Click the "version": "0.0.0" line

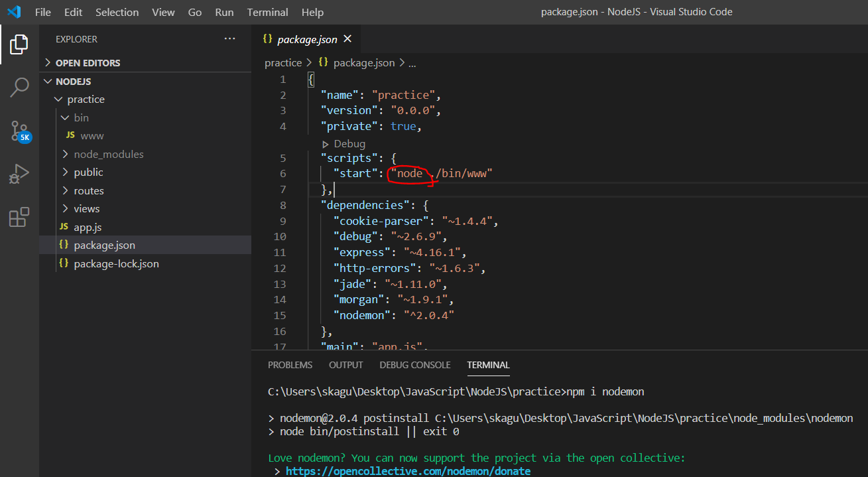click(381, 110)
